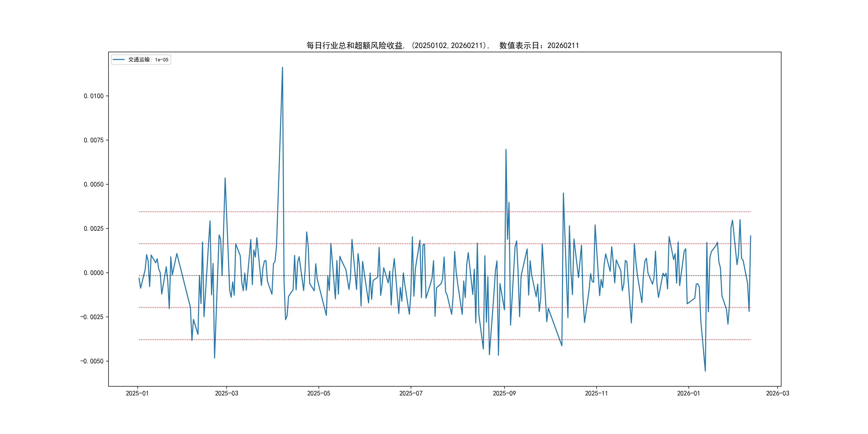
Task: Click the 2025-05 x-axis label
Action: 319,393
